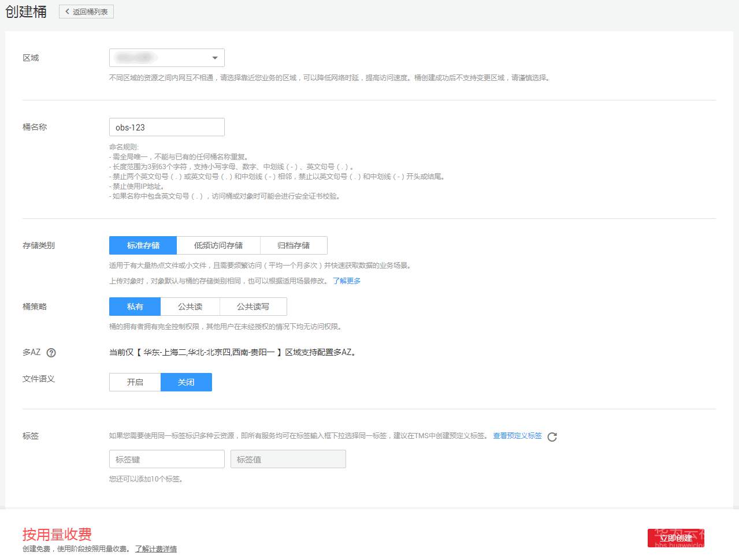Focus the bucket name field containing obs-123

(x=166, y=127)
